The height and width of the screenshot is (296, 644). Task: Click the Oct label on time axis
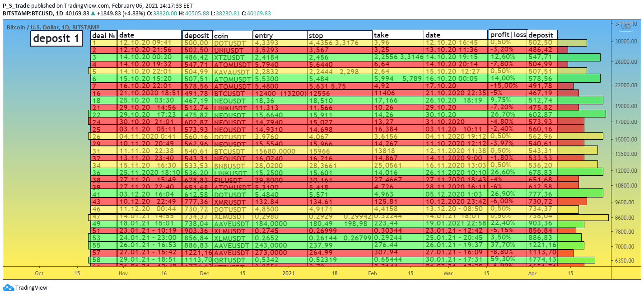click(x=39, y=273)
